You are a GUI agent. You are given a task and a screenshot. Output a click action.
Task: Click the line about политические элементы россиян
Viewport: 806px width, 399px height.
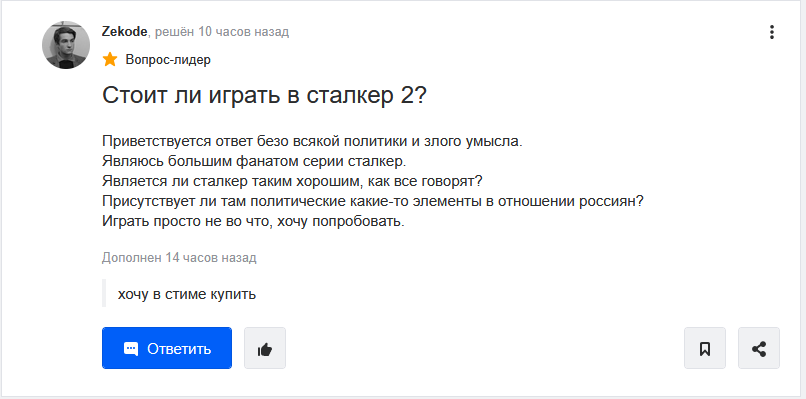pos(373,202)
